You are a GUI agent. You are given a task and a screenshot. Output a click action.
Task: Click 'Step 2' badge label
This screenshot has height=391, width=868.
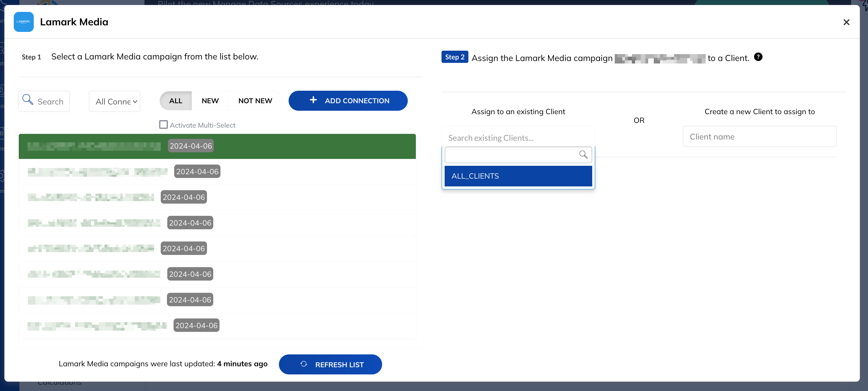(455, 57)
